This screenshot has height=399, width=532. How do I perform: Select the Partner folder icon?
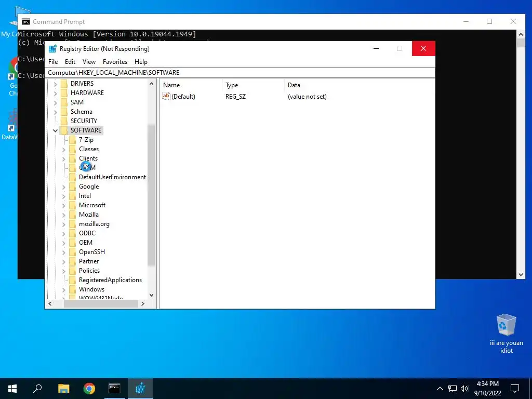point(72,261)
